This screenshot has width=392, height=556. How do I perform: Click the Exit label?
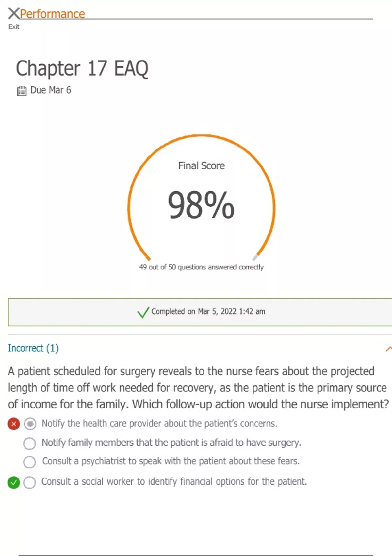coord(14,27)
